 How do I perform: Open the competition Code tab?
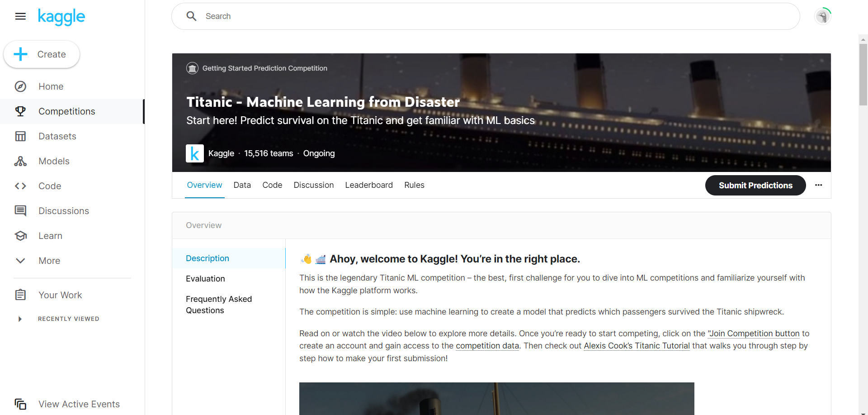[x=272, y=185]
